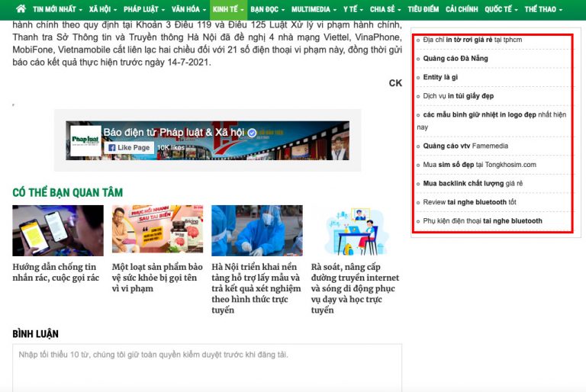Read Rà soát, nâng cấp đường truyền internet article

[x=355, y=288]
